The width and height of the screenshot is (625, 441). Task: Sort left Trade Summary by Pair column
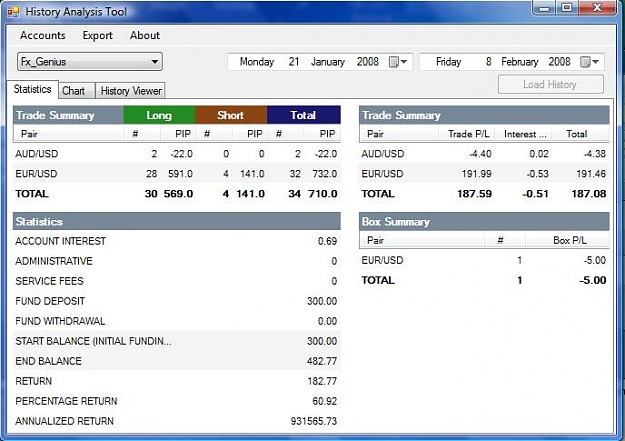point(69,134)
